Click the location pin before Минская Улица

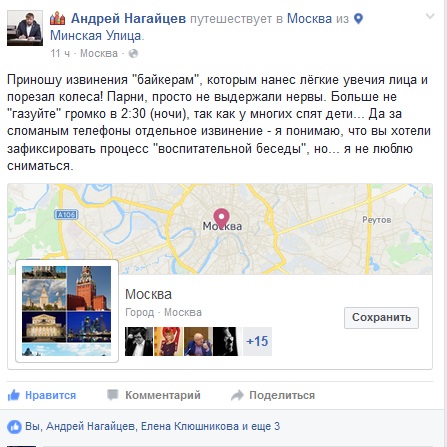coord(358,19)
